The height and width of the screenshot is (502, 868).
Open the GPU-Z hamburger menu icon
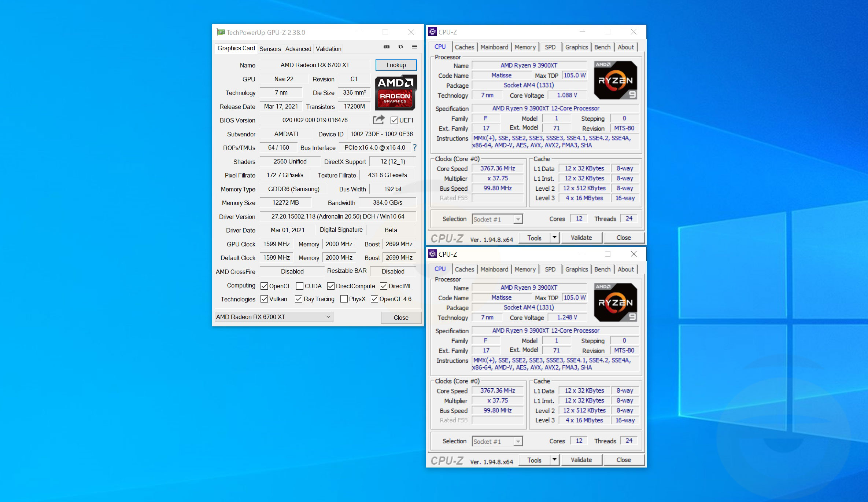coord(414,47)
